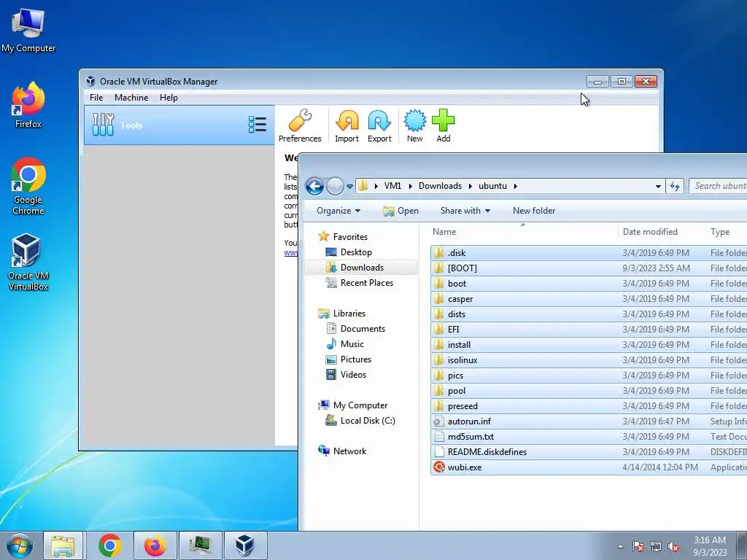The width and height of the screenshot is (747, 560).
Task: Open File Explorer on the taskbar
Action: [x=63, y=545]
